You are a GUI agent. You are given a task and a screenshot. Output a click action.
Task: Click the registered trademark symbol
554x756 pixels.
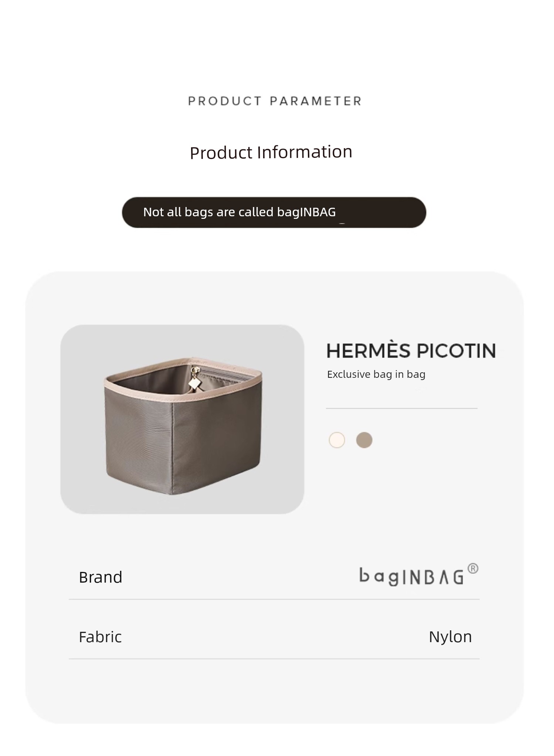point(473,569)
